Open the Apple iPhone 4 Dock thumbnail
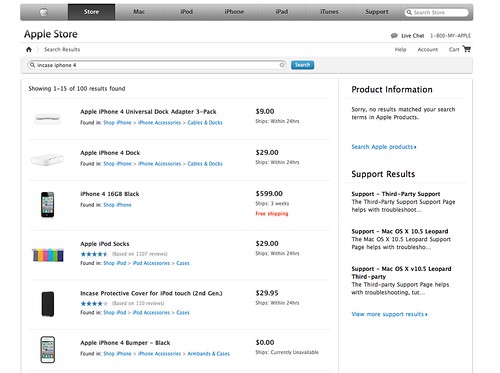 [x=47, y=159]
